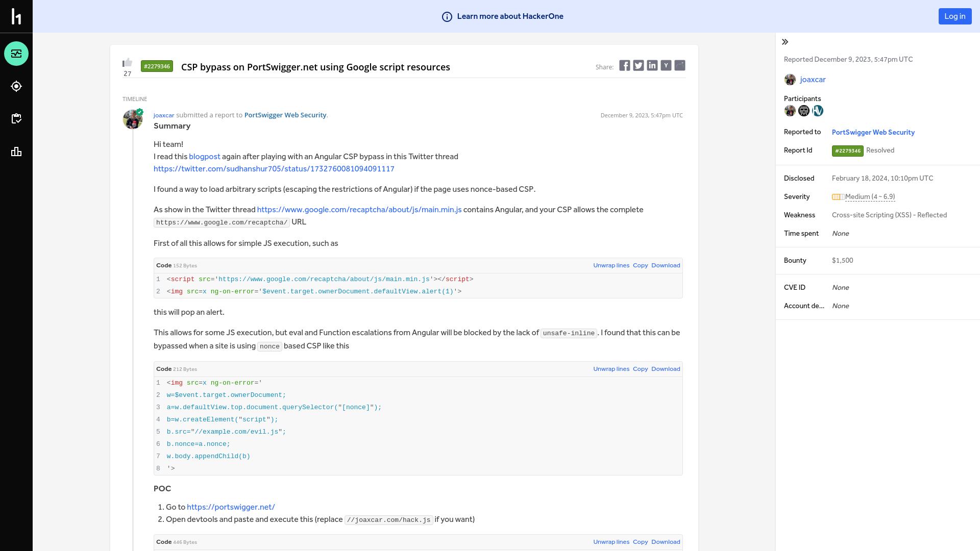Click the inline code //joaxcar.com/hack.js
Screen dimensions: 980x551
[388, 520]
